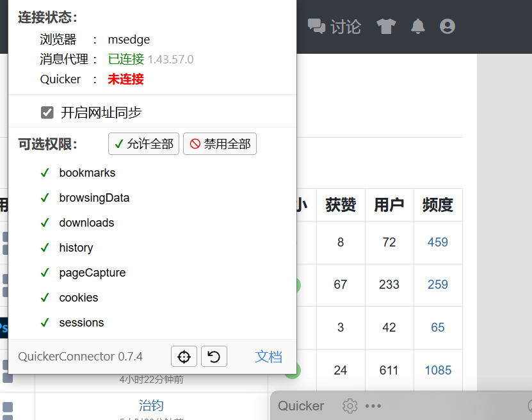Sort by the 频度 column header
Viewport: 532px width, 420px height.
click(438, 205)
